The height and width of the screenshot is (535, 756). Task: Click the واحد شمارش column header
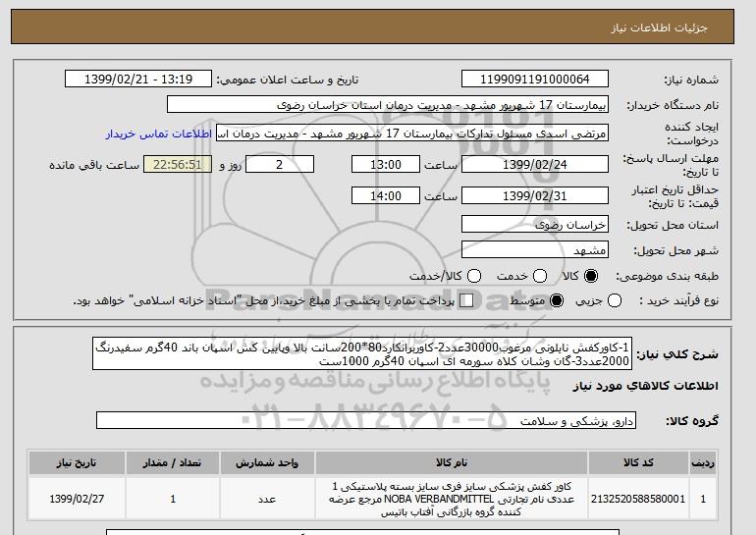point(267,462)
